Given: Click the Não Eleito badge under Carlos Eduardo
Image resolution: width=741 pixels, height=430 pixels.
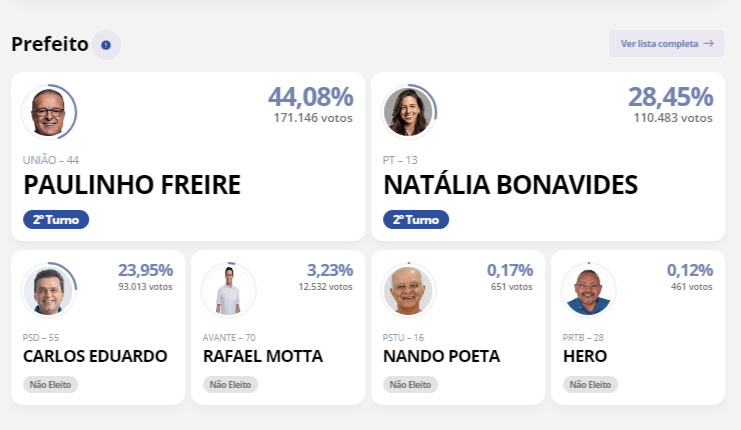Looking at the screenshot, I should click(50, 384).
